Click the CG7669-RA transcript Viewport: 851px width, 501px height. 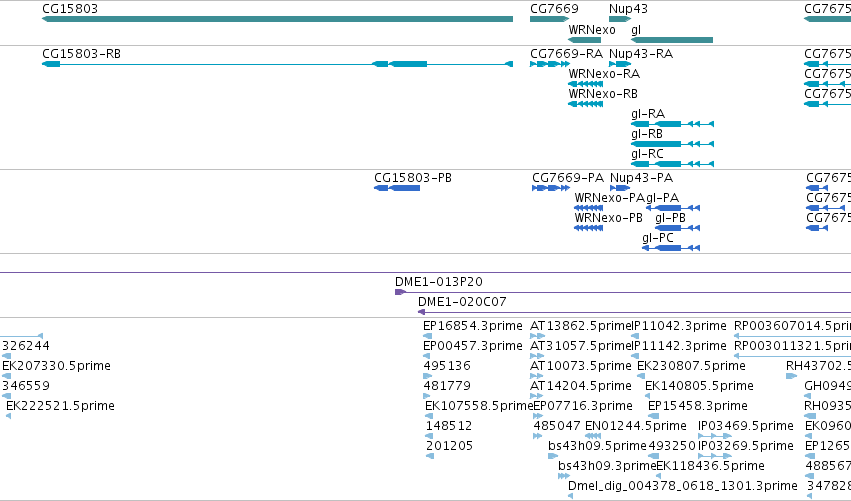(x=550, y=64)
